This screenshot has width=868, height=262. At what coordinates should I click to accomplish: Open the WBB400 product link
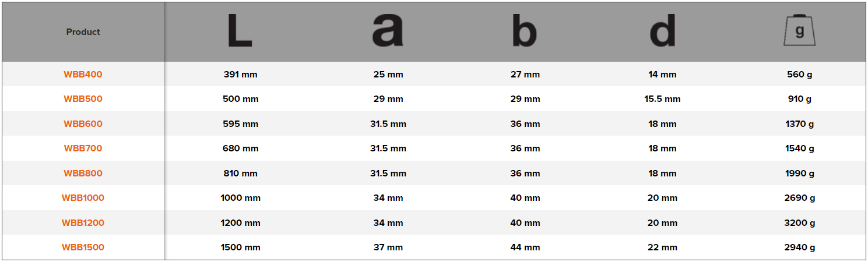coord(83,75)
